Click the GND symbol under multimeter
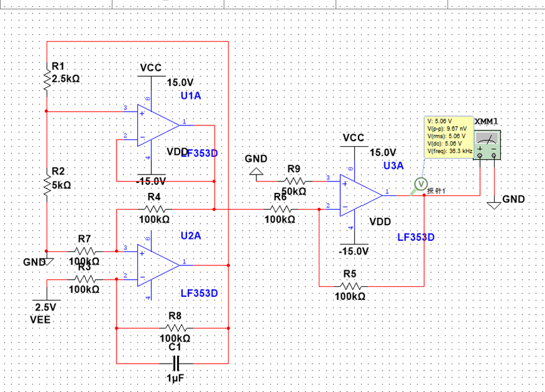This screenshot has height=392, width=545. click(x=494, y=205)
